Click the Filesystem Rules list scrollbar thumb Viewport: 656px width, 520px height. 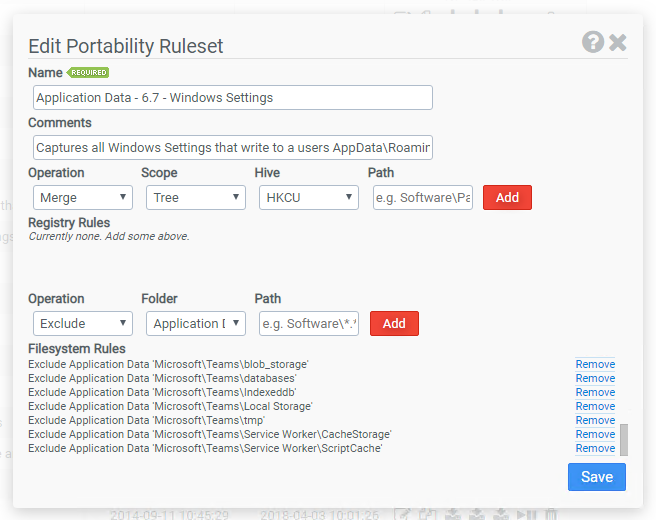624,440
